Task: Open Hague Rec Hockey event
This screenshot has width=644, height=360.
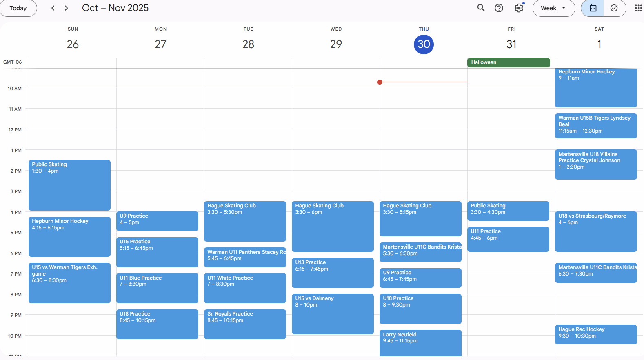Action: click(595, 334)
